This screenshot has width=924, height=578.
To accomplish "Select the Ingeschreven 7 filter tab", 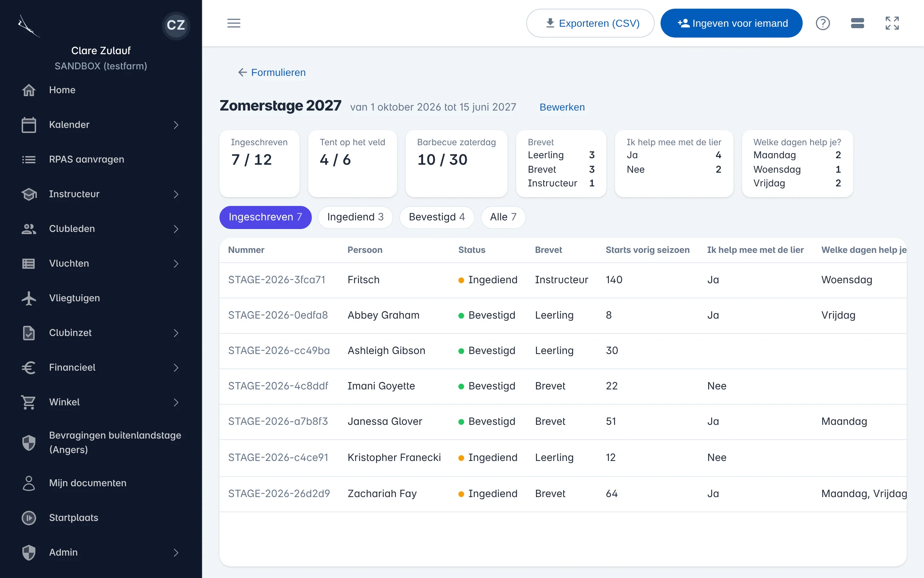I will click(x=265, y=217).
